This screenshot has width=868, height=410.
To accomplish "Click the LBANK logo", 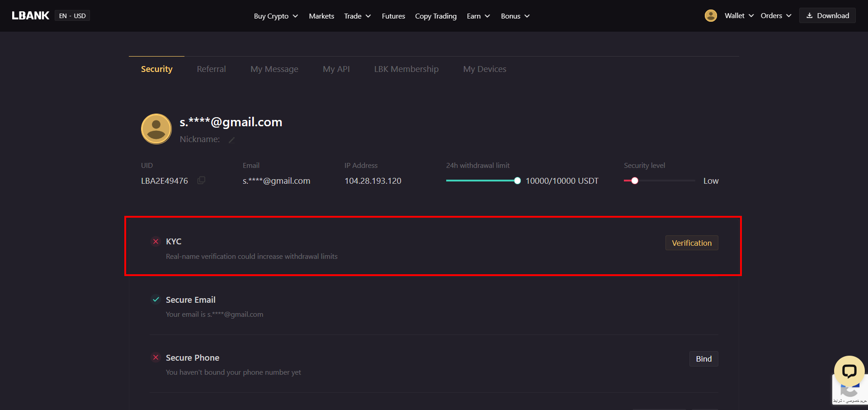I will 30,15.
